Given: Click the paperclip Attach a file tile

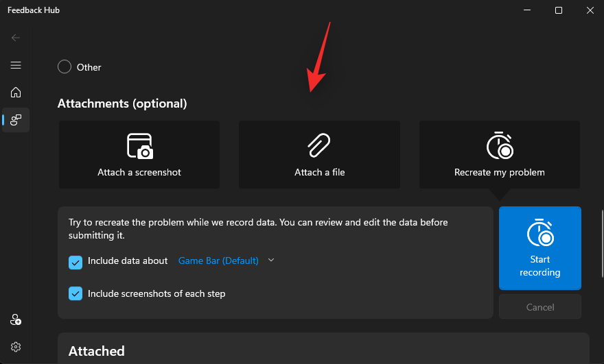Looking at the screenshot, I should 319,155.
